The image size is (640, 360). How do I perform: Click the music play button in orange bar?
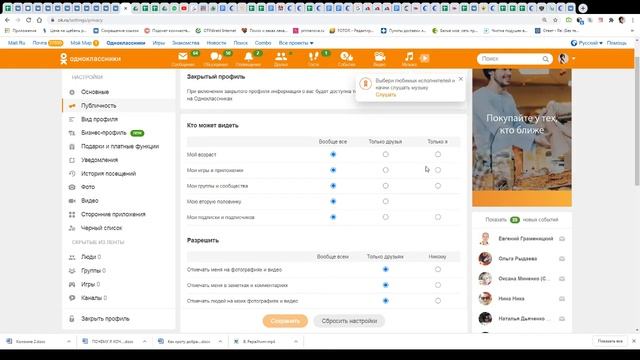[x=424, y=58]
